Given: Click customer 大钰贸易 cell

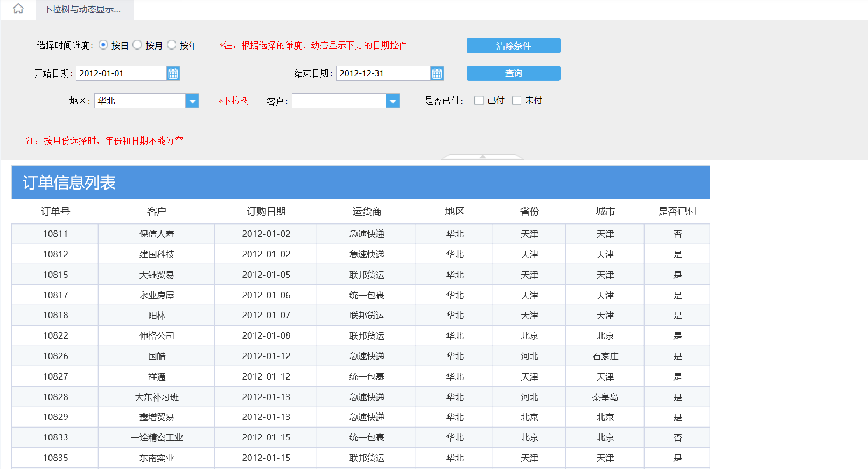Looking at the screenshot, I should point(157,275).
